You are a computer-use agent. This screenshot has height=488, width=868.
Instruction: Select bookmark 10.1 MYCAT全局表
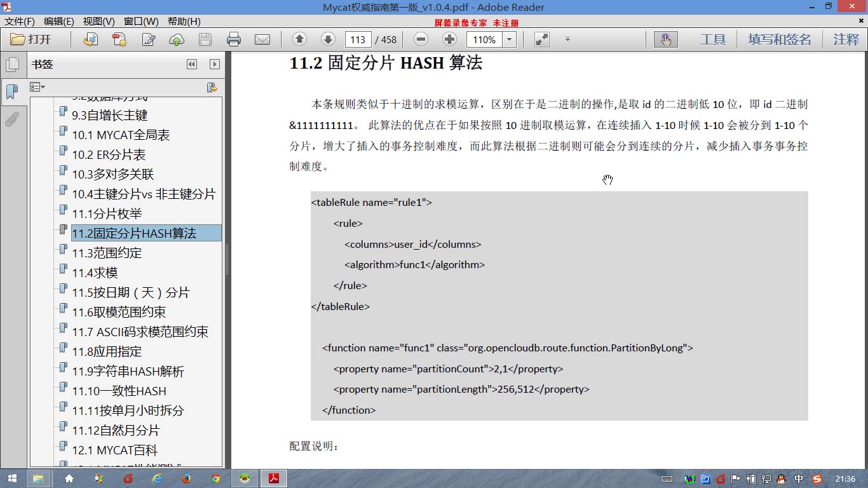tap(121, 135)
